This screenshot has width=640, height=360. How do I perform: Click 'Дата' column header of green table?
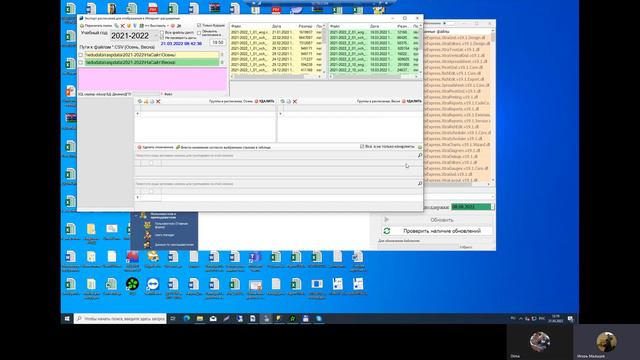(374, 26)
